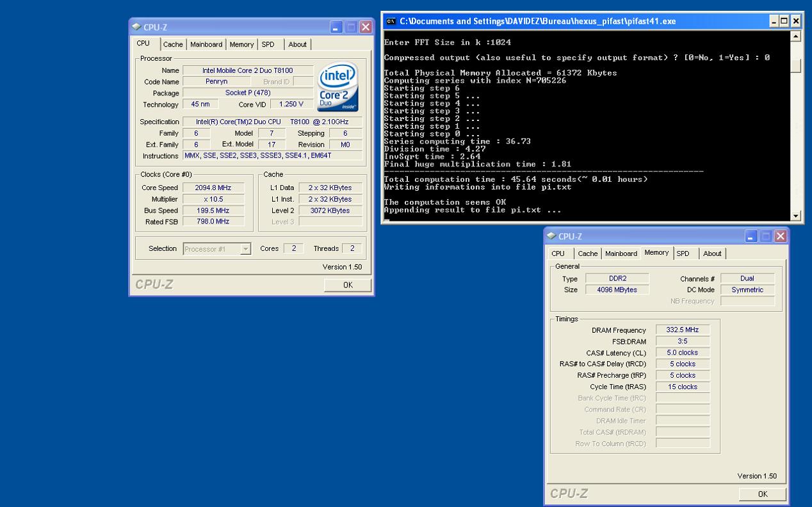Select CPU tab in left CPU-Z window
The width and height of the screenshot is (812, 507).
143,44
